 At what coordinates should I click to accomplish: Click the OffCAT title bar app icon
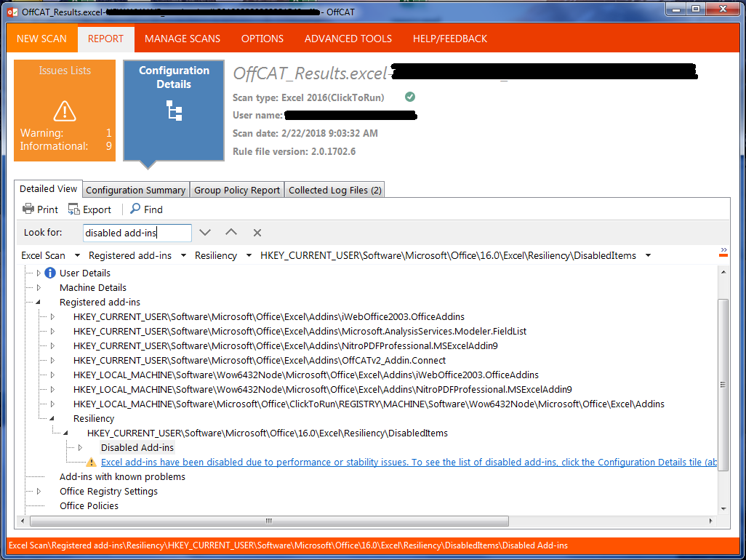tap(12, 12)
